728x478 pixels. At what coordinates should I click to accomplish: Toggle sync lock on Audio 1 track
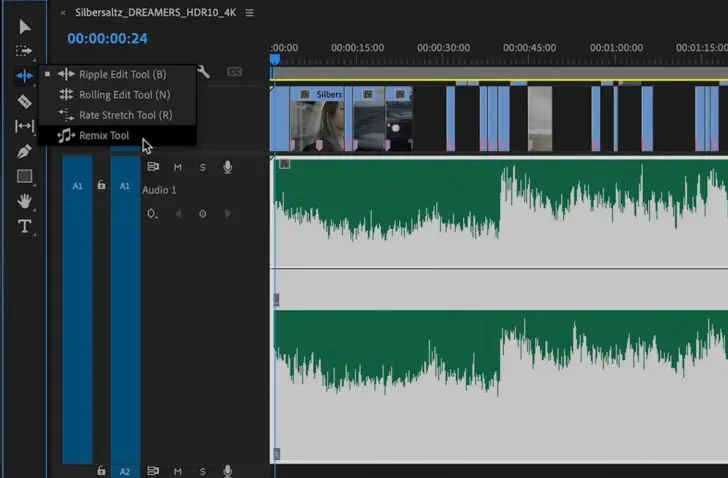point(153,167)
